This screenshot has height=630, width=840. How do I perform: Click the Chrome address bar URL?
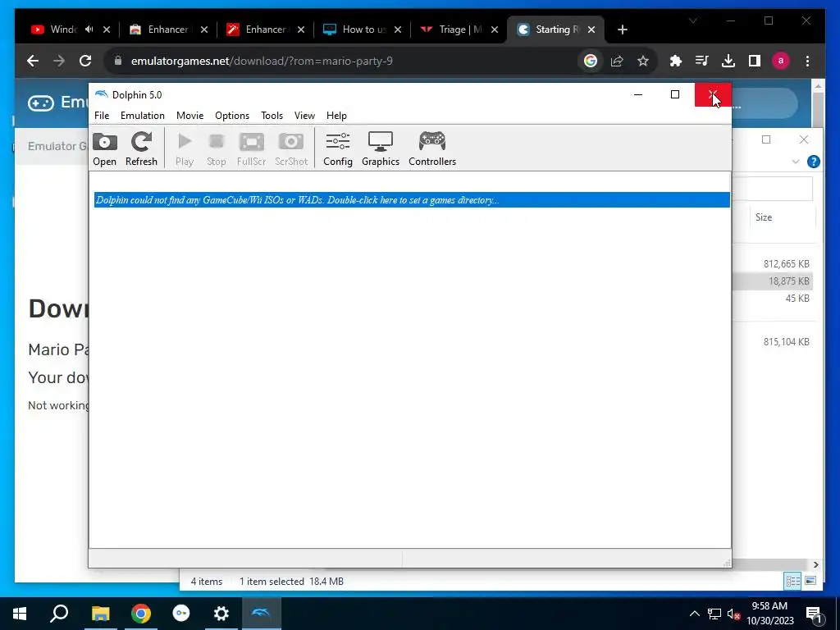click(262, 61)
